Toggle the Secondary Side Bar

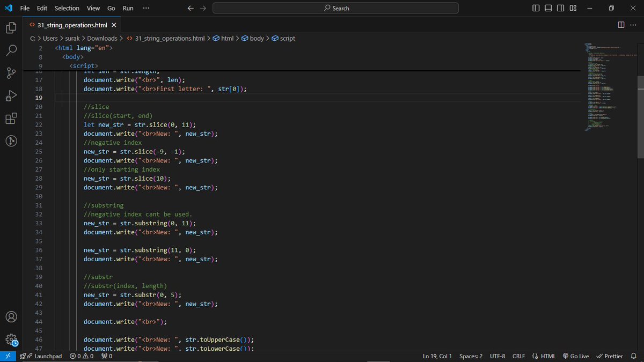(560, 8)
